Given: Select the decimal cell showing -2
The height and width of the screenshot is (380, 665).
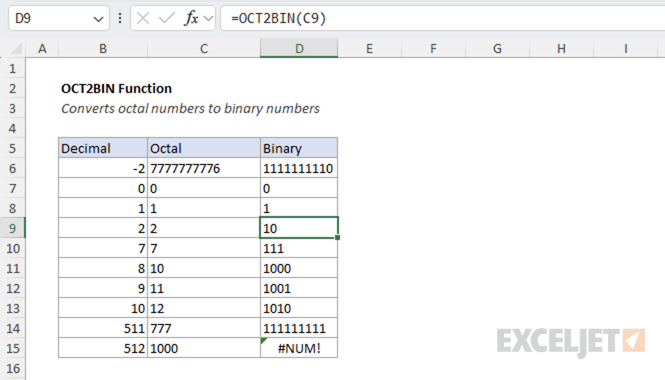Looking at the screenshot, I should point(103,168).
